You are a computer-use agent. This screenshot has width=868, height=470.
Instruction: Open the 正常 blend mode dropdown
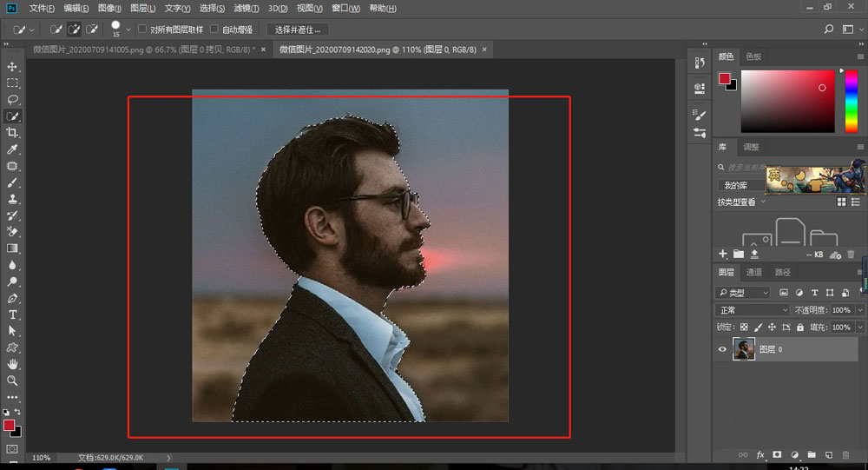tap(751, 310)
